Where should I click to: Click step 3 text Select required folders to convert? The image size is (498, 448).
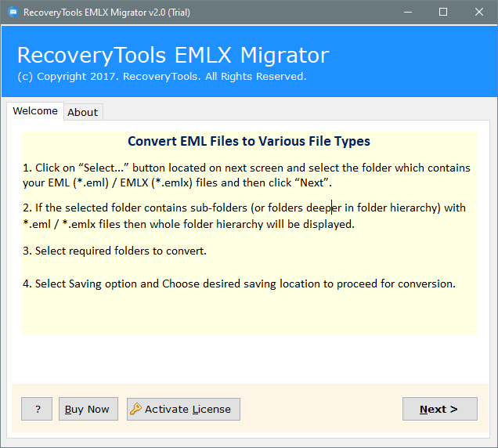coord(114,251)
